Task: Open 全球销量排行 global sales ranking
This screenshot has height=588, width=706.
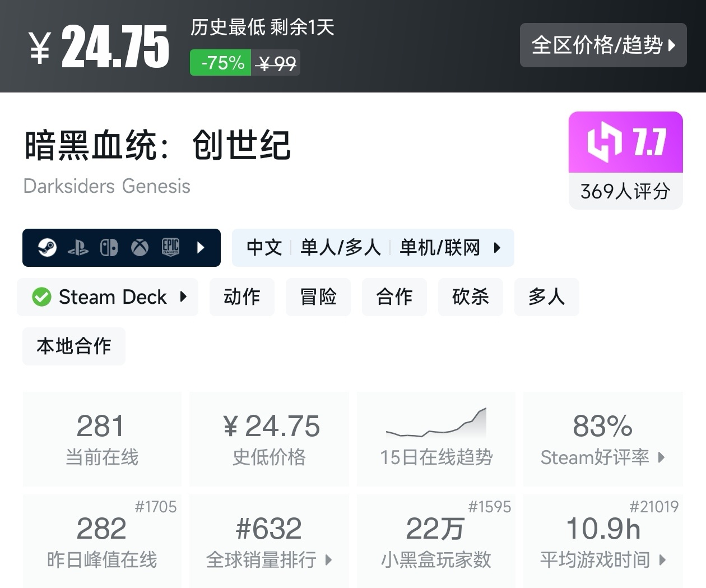Action: [269, 559]
